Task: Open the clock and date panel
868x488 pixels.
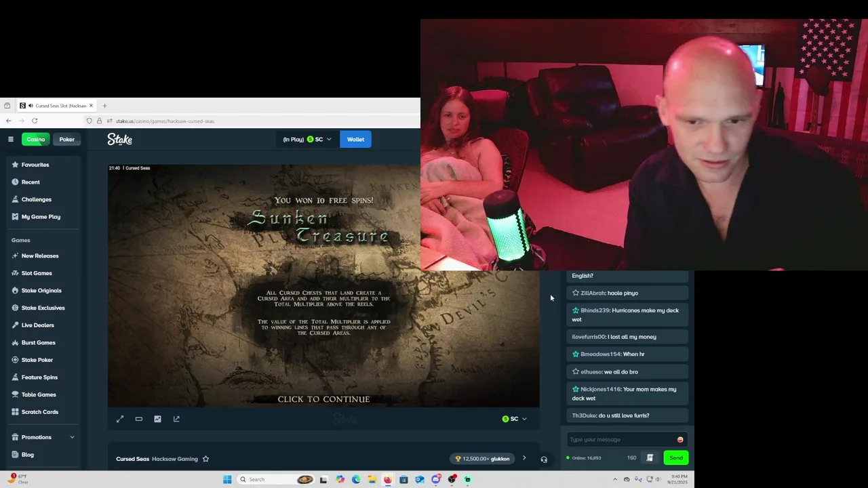Action: [x=679, y=479]
